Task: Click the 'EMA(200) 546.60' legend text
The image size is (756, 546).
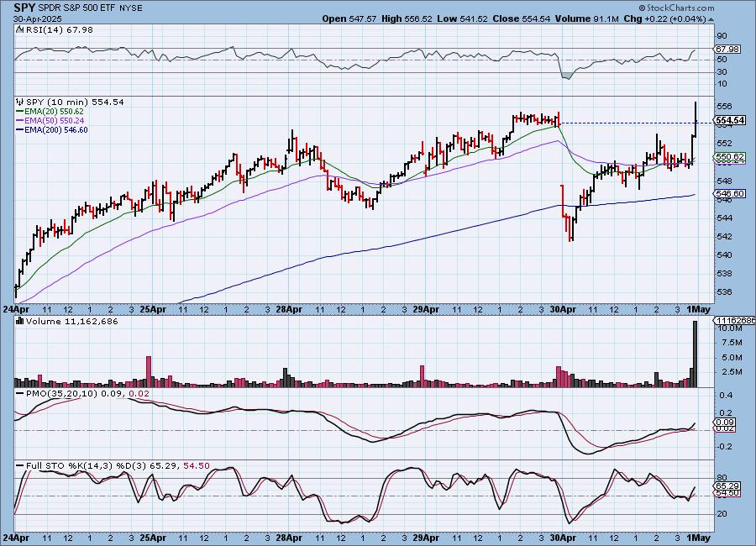Action: click(56, 129)
